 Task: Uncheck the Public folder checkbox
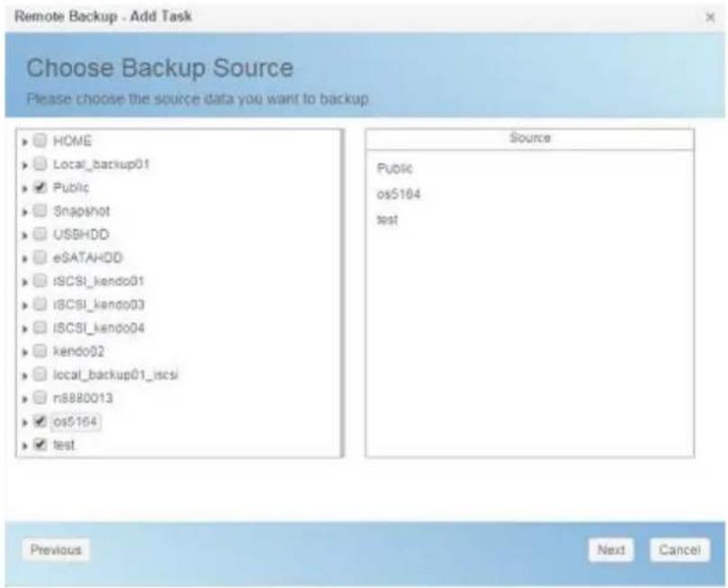click(x=40, y=187)
